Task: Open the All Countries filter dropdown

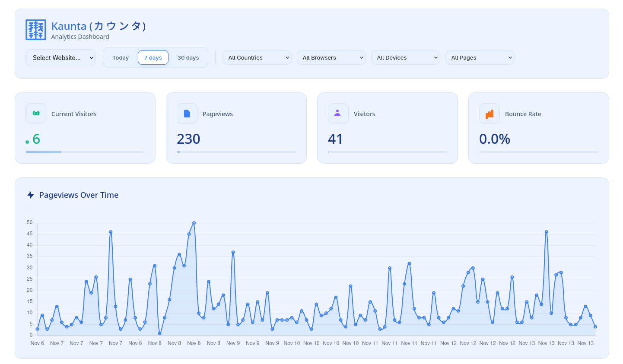Action: coord(257,57)
